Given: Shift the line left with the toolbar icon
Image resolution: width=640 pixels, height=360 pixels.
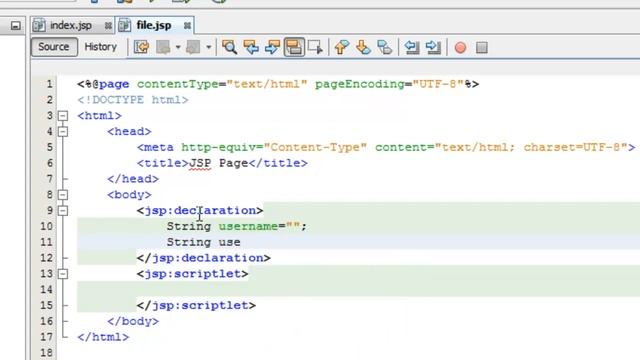Looking at the screenshot, I should tap(412, 47).
